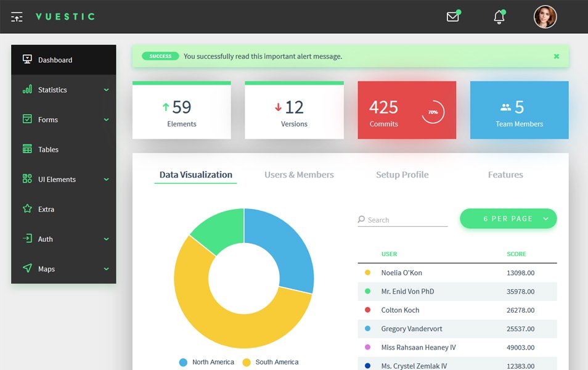Sort by the USER column header
588x370 pixels.
coord(390,254)
